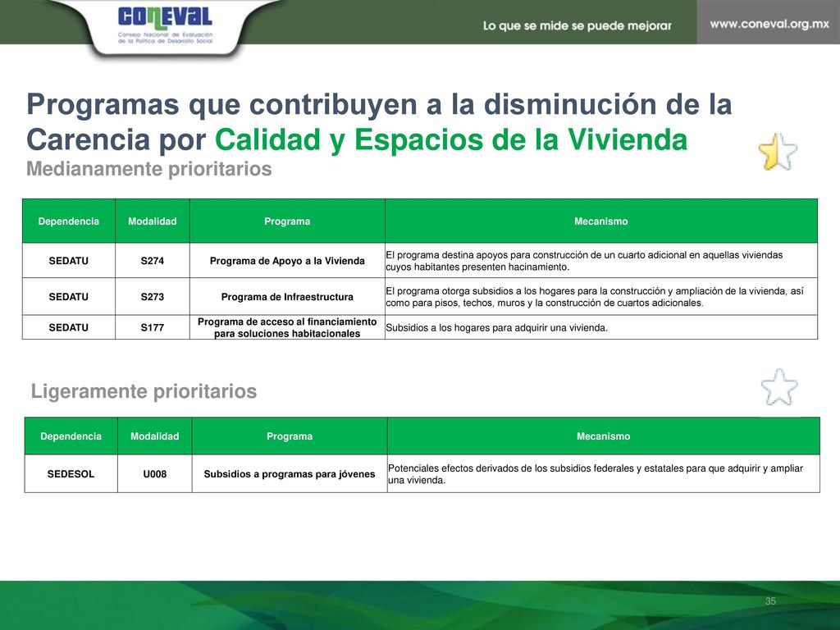Click the mechanism text about 'cuarto adicional' hacinamiento
This screenshot has height=630, width=840.
click(x=584, y=261)
